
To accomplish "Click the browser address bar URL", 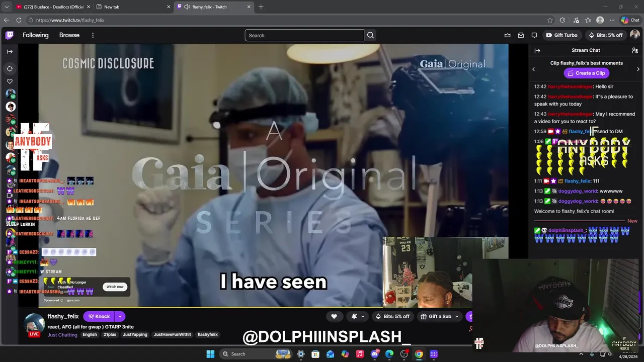I will point(70,20).
